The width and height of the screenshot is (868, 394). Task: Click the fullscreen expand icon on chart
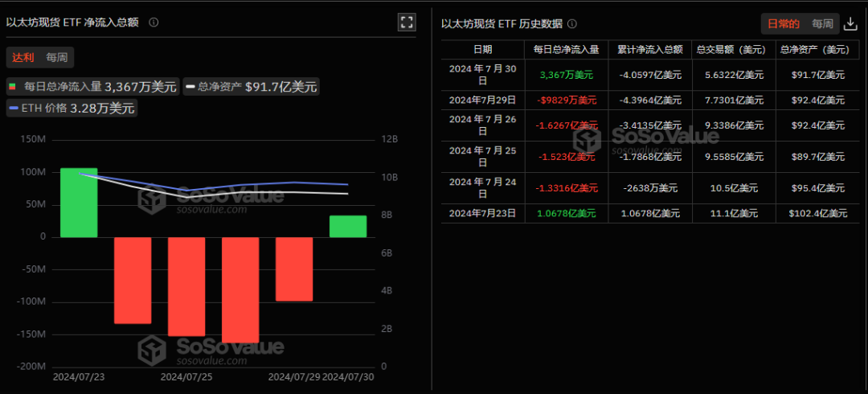click(x=407, y=23)
